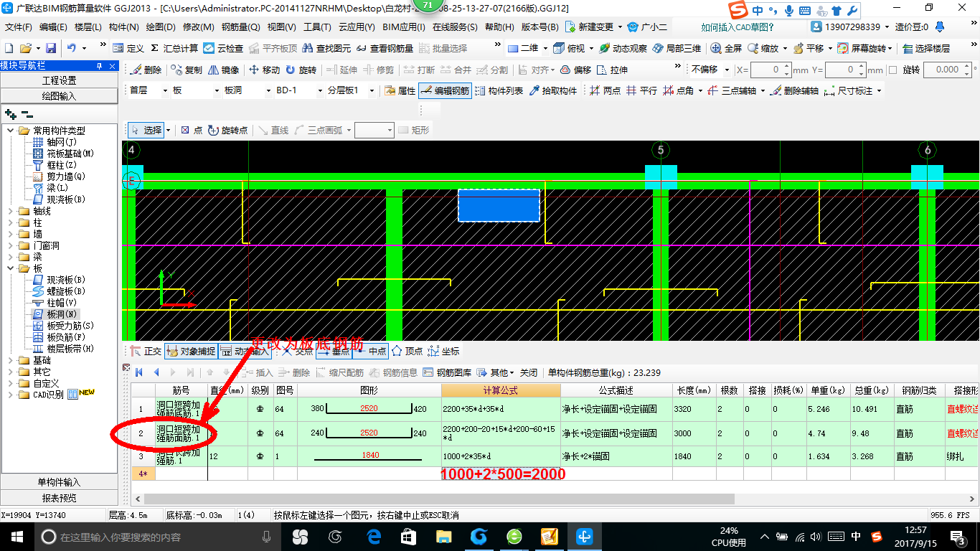
Task: Click 局部三维 local 3D view
Action: point(677,48)
